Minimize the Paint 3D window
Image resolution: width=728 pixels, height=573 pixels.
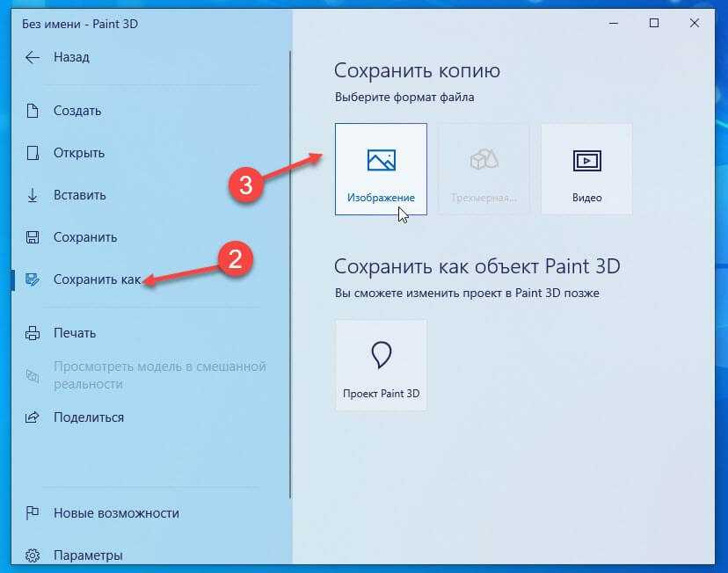click(614, 23)
